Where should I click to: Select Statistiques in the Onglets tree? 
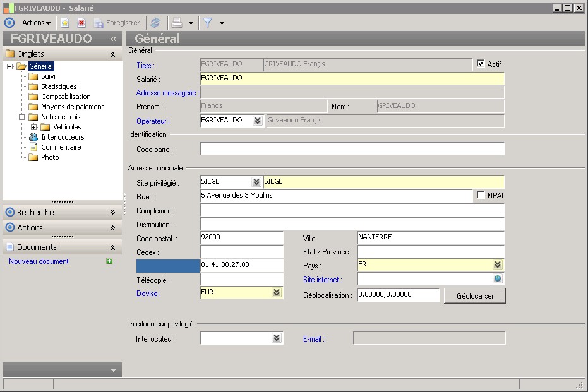pyautogui.click(x=59, y=86)
